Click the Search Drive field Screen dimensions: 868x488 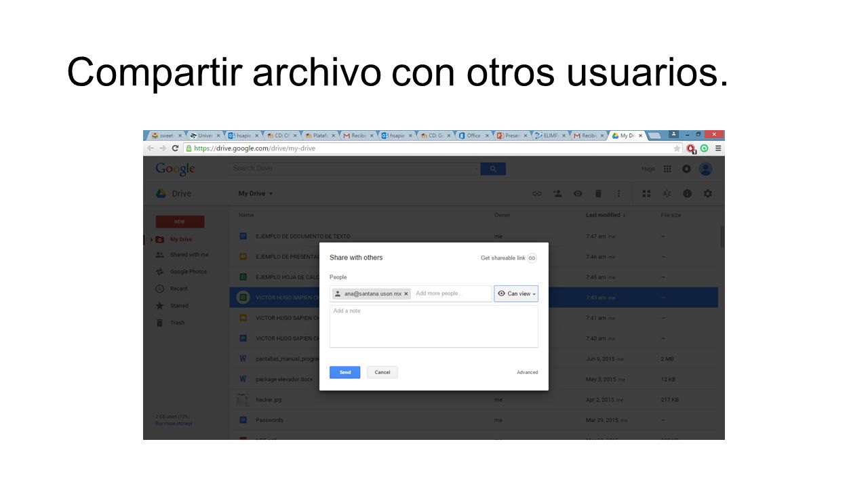point(354,169)
